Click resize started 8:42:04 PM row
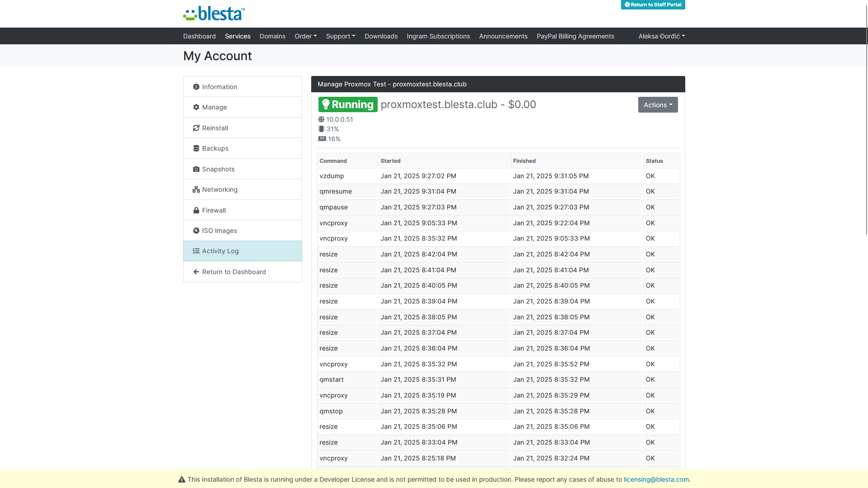Image resolution: width=868 pixels, height=488 pixels. tap(498, 254)
